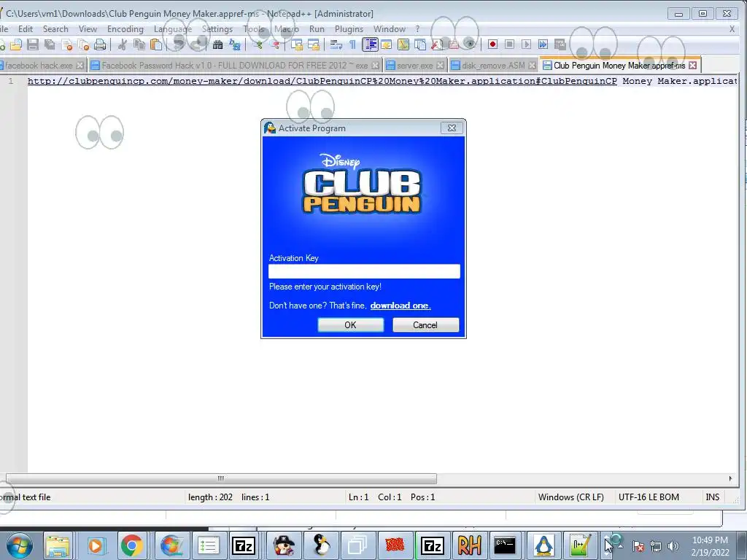Click the macro Playback icon
This screenshot has width=747, height=560.
526,44
